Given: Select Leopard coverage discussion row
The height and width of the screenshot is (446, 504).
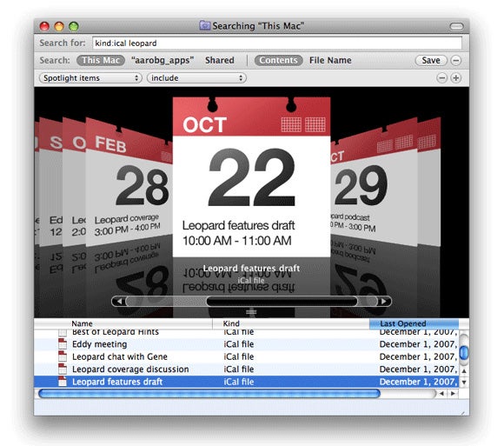Looking at the screenshot, I should [x=247, y=369].
